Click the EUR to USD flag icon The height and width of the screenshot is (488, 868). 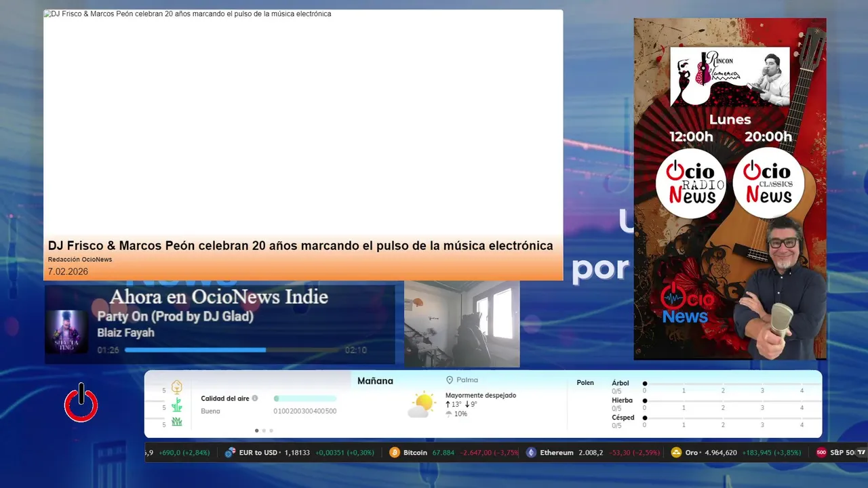[231, 453]
